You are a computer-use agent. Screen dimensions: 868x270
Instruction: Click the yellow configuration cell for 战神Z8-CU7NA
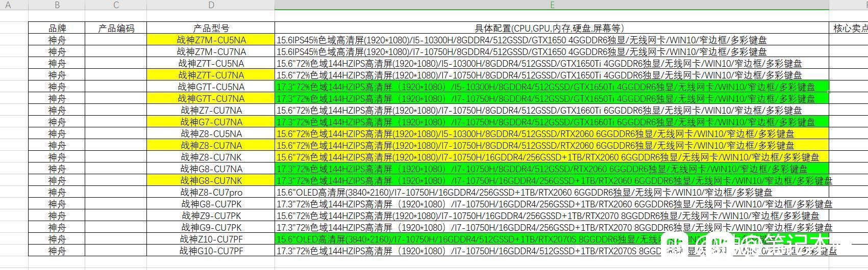[x=552, y=145]
